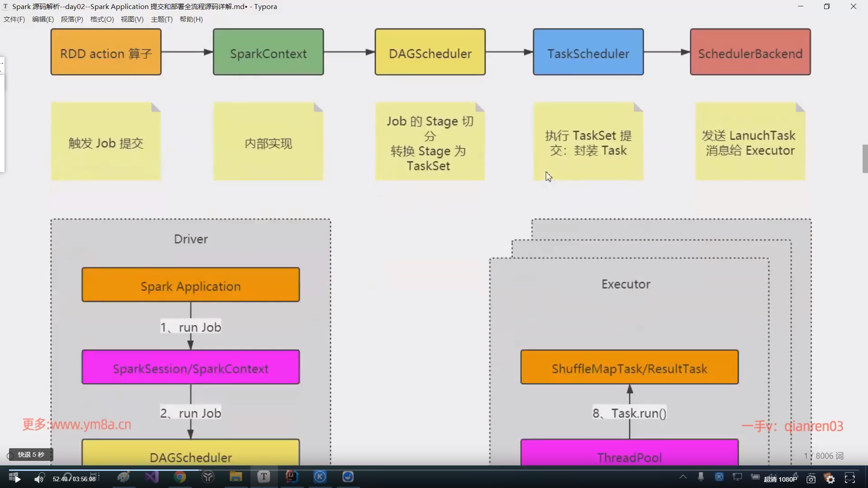Open File Explorer from the taskbar

click(236, 477)
